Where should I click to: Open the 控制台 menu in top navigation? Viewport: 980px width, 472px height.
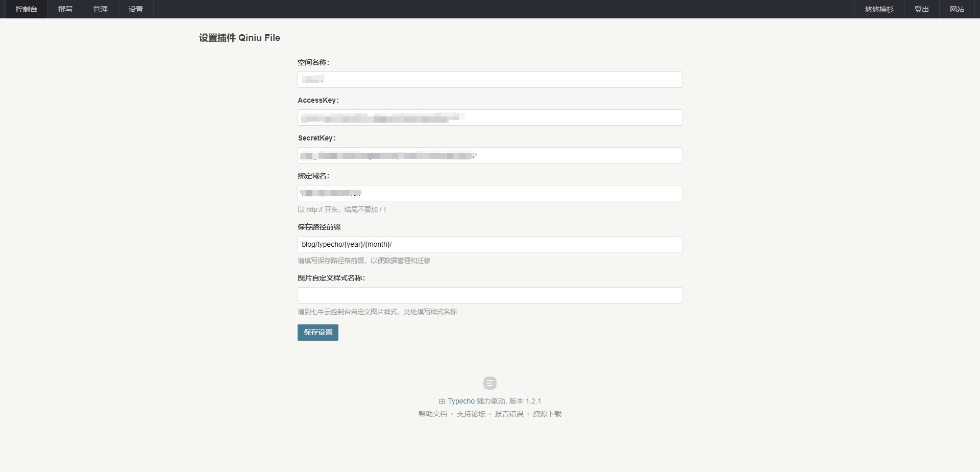[x=27, y=9]
